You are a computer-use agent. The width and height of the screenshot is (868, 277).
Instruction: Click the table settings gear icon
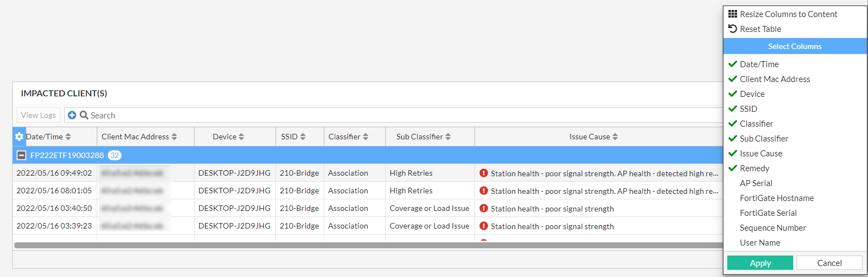tap(19, 137)
